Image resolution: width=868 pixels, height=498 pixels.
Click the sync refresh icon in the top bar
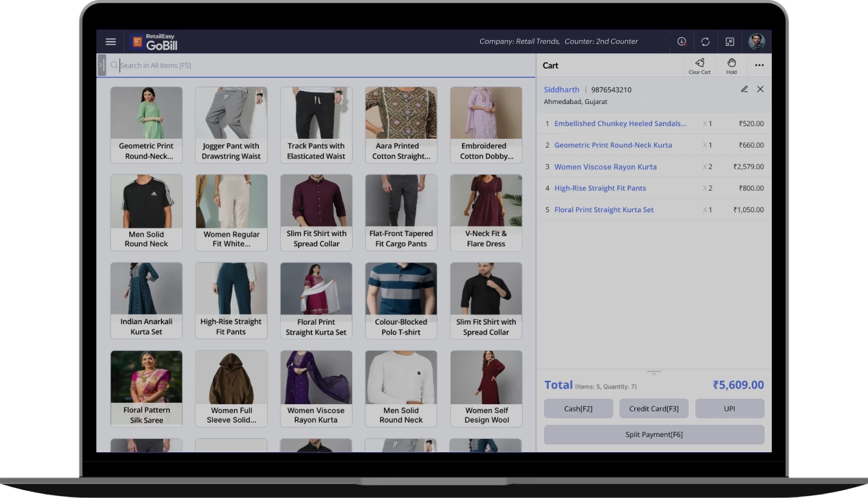click(x=705, y=41)
